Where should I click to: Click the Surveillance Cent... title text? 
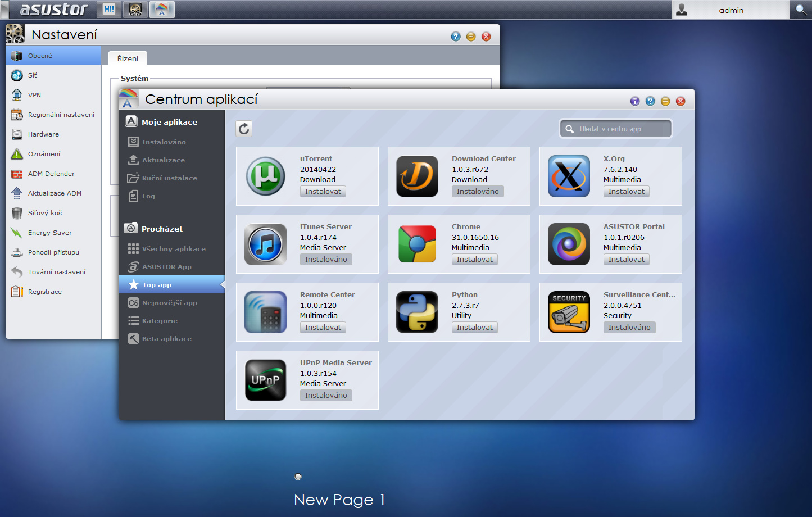click(x=639, y=294)
